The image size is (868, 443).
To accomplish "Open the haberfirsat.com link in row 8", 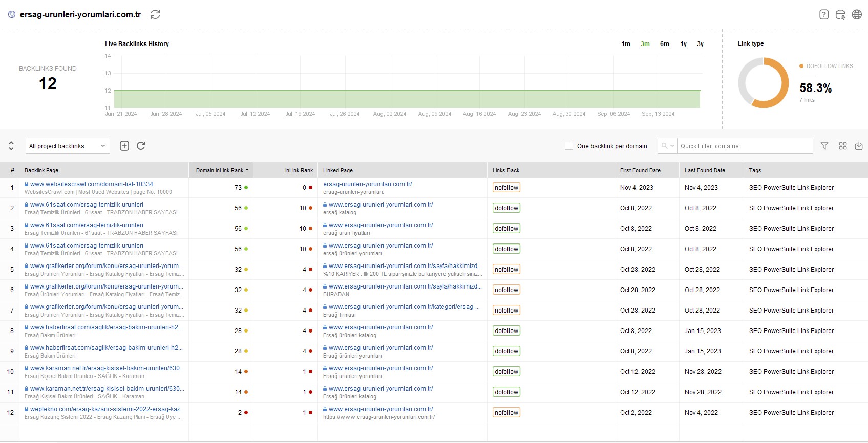I will tap(107, 327).
